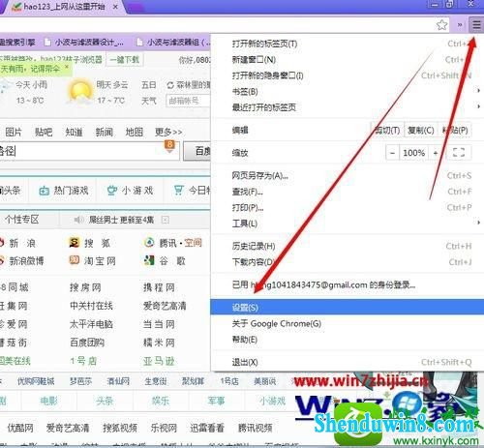This screenshot has height=448, width=484.
Task: Close the hao123 browser tab
Action: click(x=116, y=7)
